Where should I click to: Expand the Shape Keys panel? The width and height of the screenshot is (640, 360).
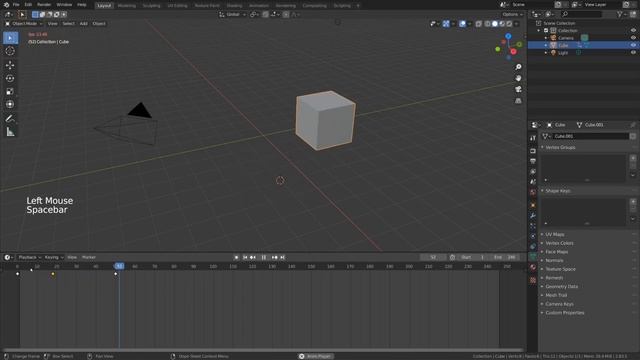pos(558,191)
